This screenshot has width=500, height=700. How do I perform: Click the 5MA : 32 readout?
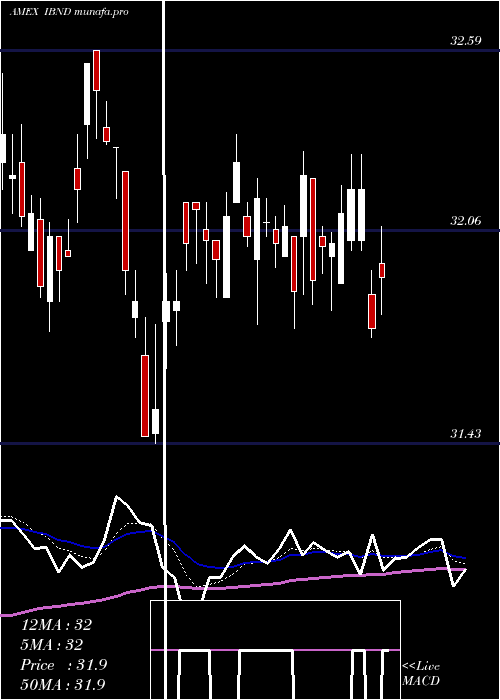pyautogui.click(x=52, y=645)
